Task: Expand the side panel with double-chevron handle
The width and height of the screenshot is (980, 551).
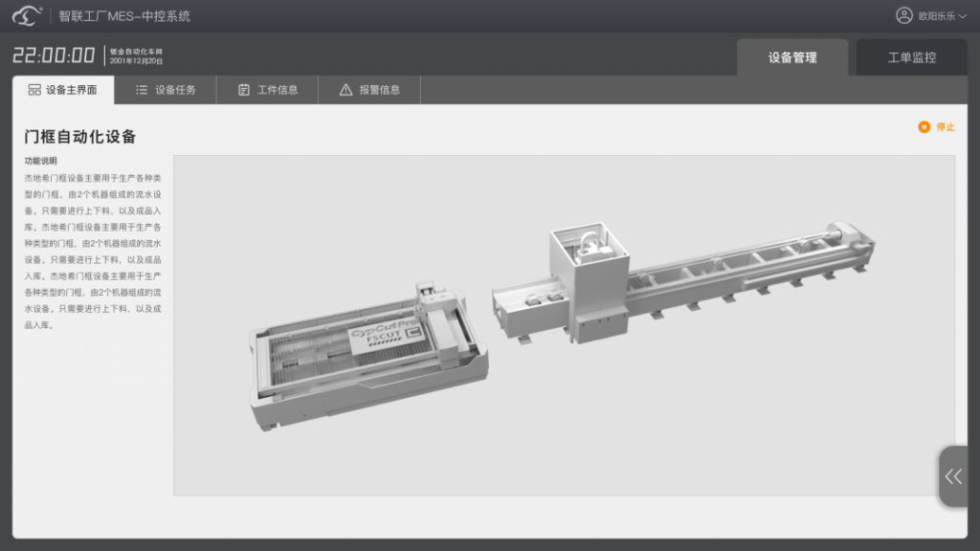Action: [954, 476]
